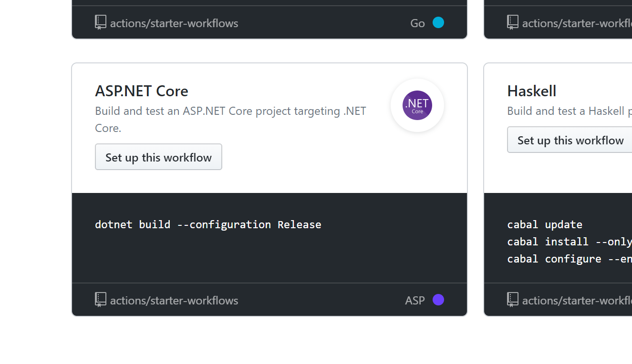
Task: Click the cyan Go language color dot
Action: [438, 22]
